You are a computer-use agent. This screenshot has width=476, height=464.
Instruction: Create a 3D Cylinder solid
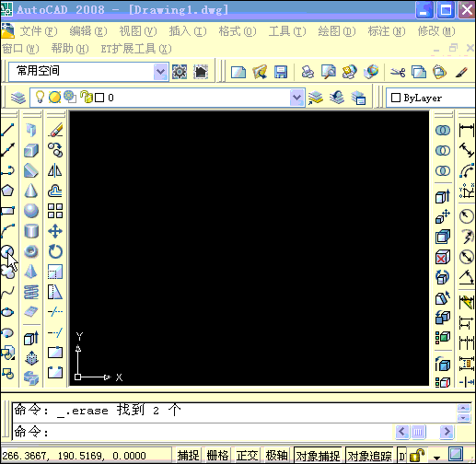point(31,231)
